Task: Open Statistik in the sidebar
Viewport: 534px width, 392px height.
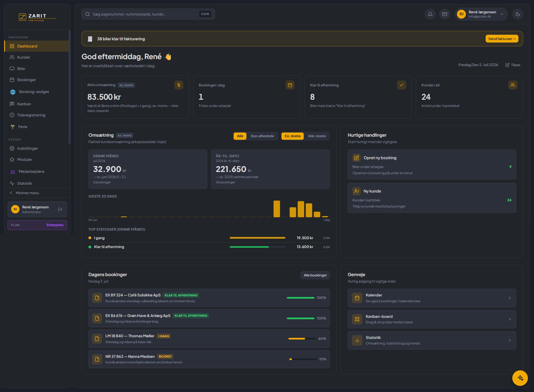Action: (36, 183)
